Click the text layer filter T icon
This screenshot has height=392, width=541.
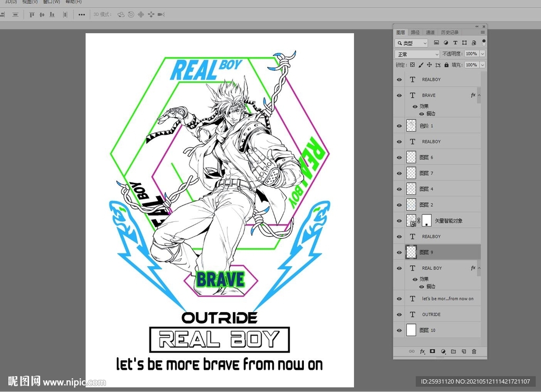click(455, 43)
